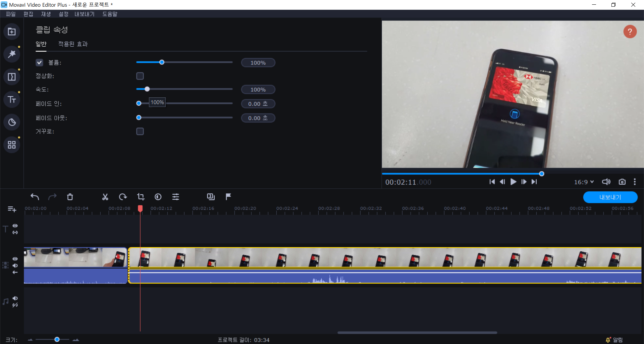The width and height of the screenshot is (644, 344).
Task: Select the Crop tool icon
Action: pyautogui.click(x=141, y=197)
